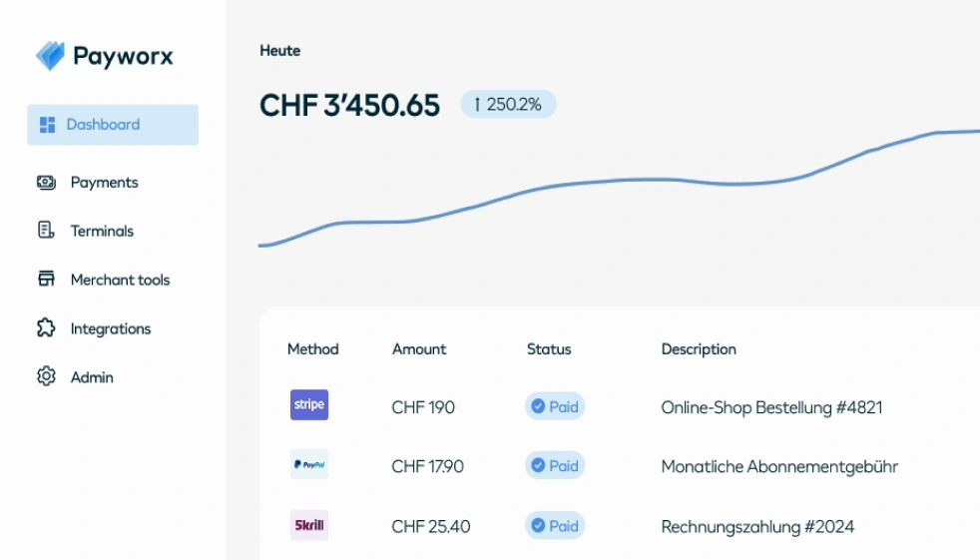Click the Dashboard grid icon
This screenshot has height=560, width=980.
click(x=48, y=125)
